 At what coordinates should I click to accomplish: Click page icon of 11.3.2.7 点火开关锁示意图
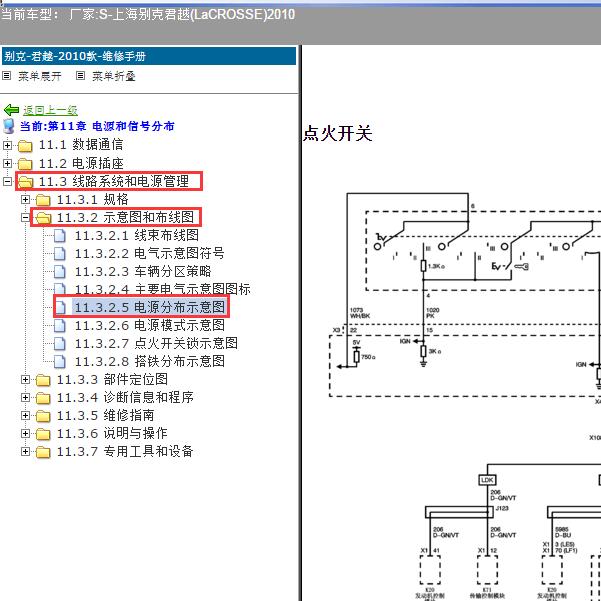point(60,344)
